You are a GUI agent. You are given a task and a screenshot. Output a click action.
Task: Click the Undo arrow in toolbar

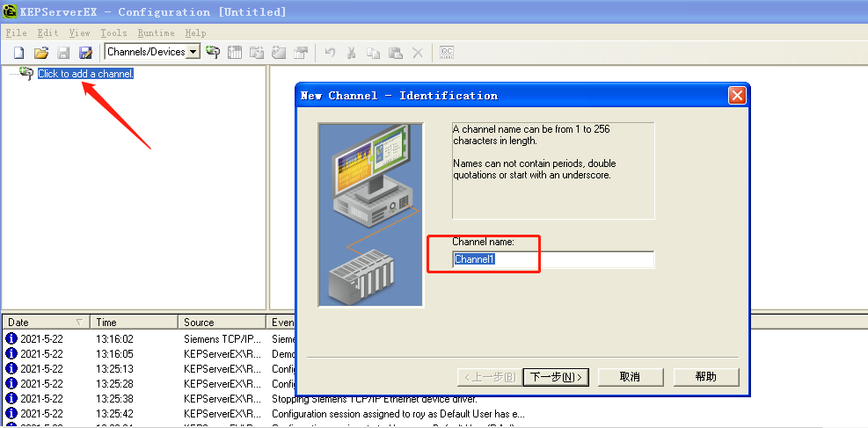point(330,52)
